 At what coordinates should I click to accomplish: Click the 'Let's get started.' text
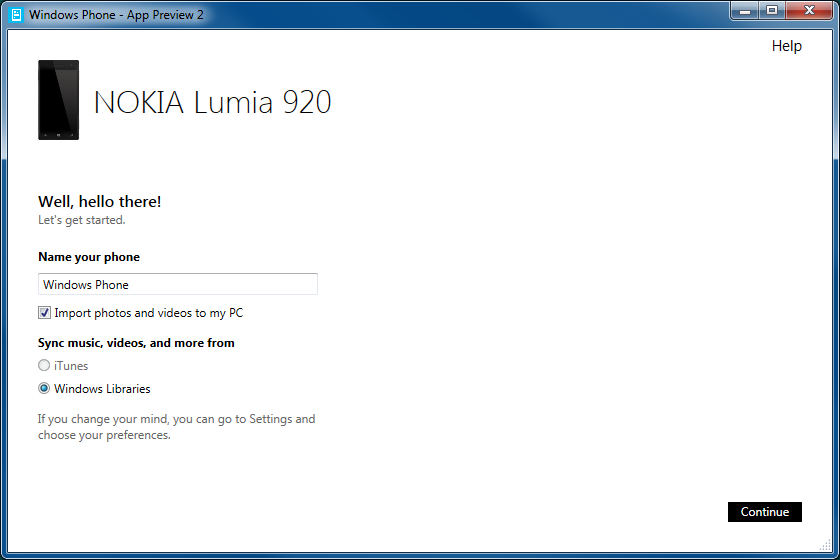pyautogui.click(x=81, y=220)
